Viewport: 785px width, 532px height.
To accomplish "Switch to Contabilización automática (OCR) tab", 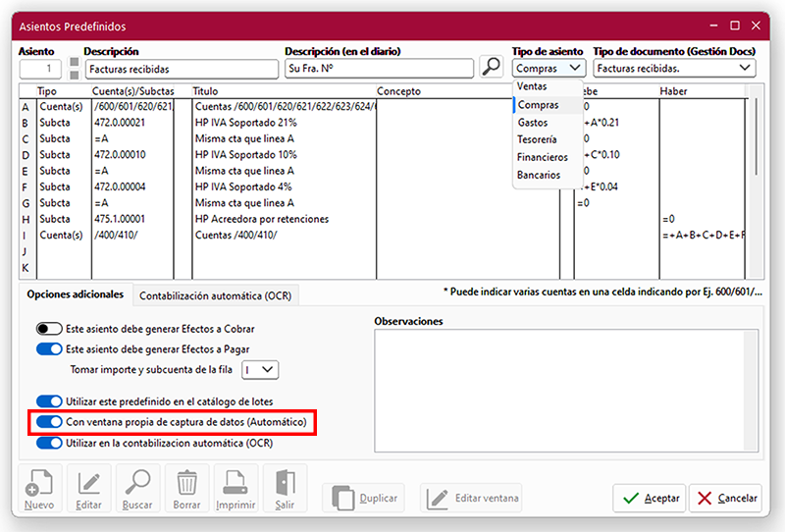I will 215,295.
